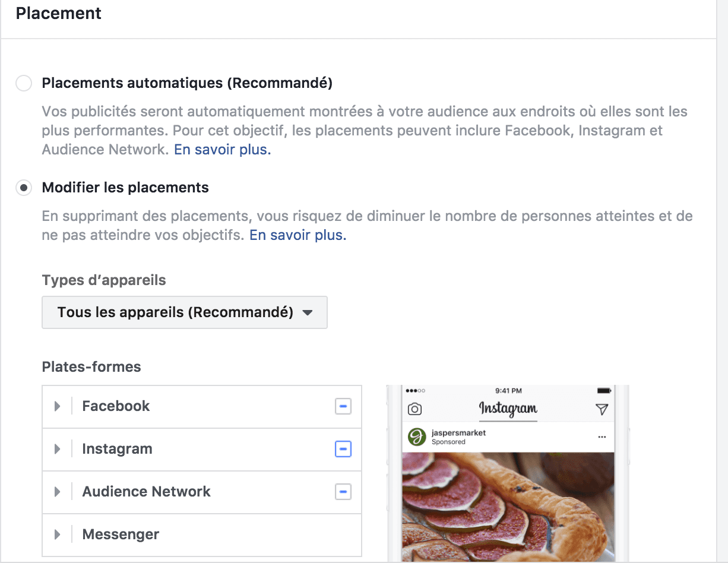Select Modifier les placements radio button

click(24, 188)
